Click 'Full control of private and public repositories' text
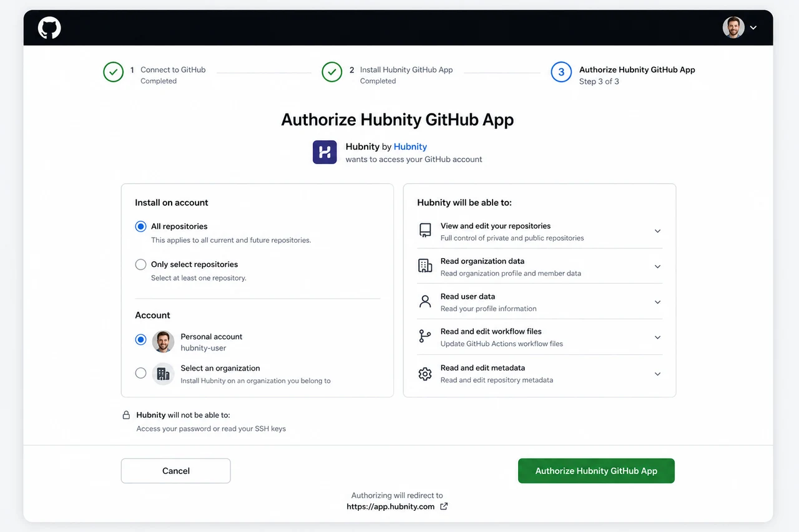The height and width of the screenshot is (532, 799). point(512,238)
